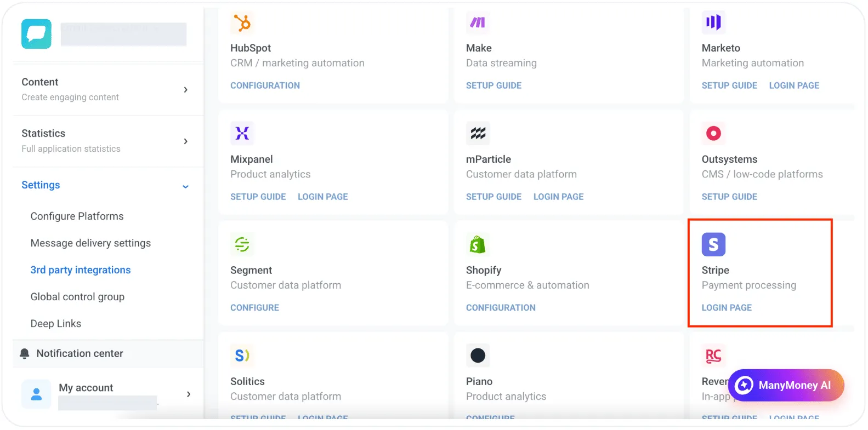Click "Data streaming" description text
Image resolution: width=868 pixels, height=430 pixels.
[x=501, y=63]
